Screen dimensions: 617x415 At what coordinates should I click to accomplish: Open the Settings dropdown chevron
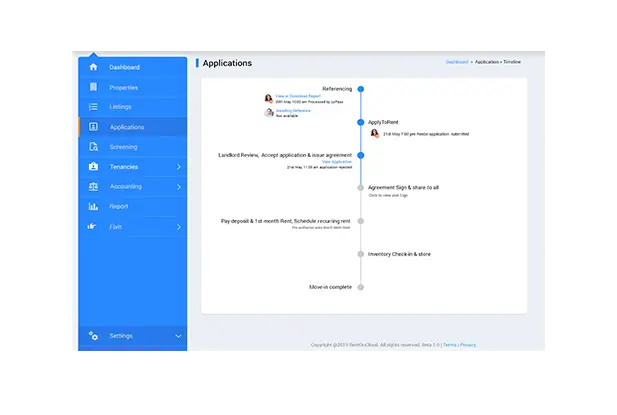[178, 336]
